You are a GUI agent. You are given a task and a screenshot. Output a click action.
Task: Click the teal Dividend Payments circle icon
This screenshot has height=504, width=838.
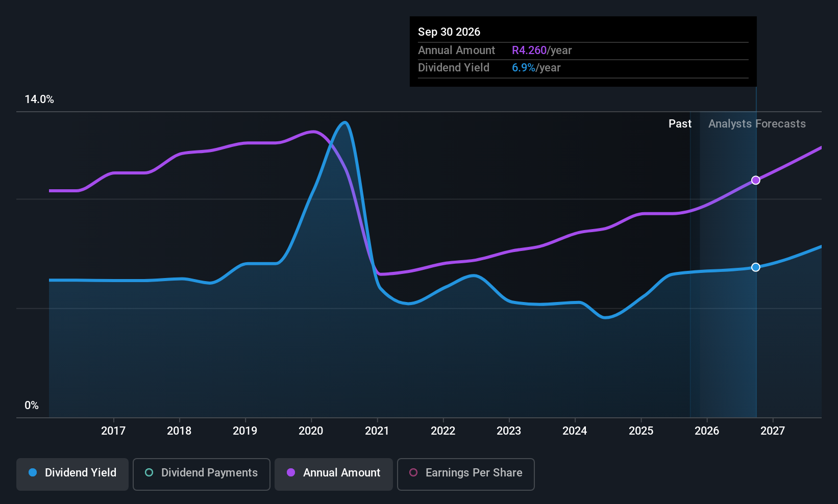(x=149, y=473)
